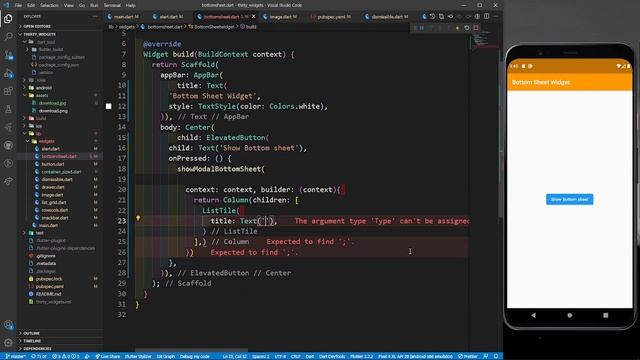This screenshot has height=360, width=640.
Task: Tap Show bottom sheet button in emulator
Action: click(x=569, y=200)
